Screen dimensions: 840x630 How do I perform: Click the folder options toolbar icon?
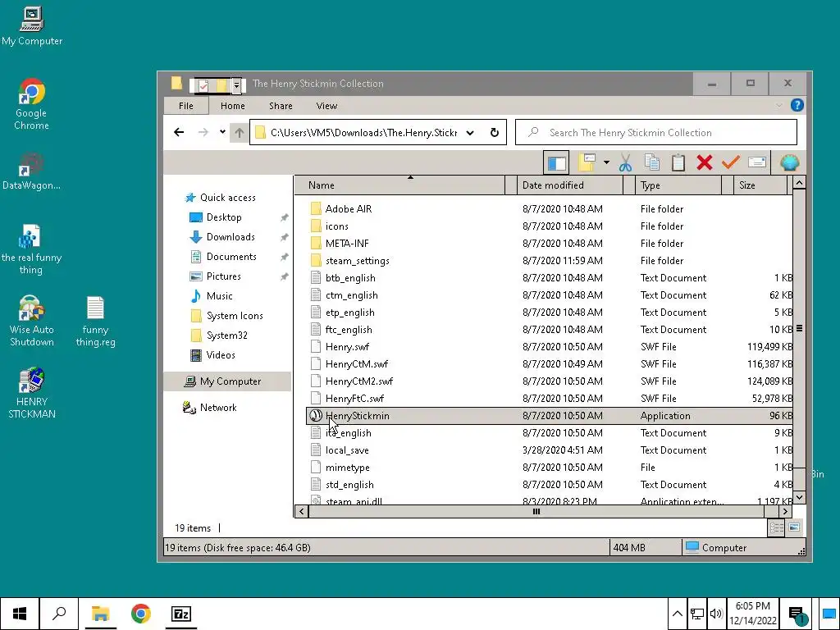click(587, 163)
